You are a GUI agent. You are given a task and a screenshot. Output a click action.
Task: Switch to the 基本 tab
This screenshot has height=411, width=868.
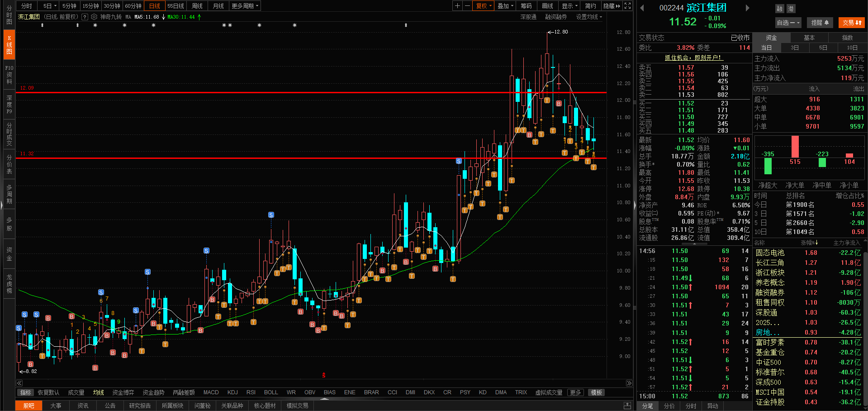809,38
